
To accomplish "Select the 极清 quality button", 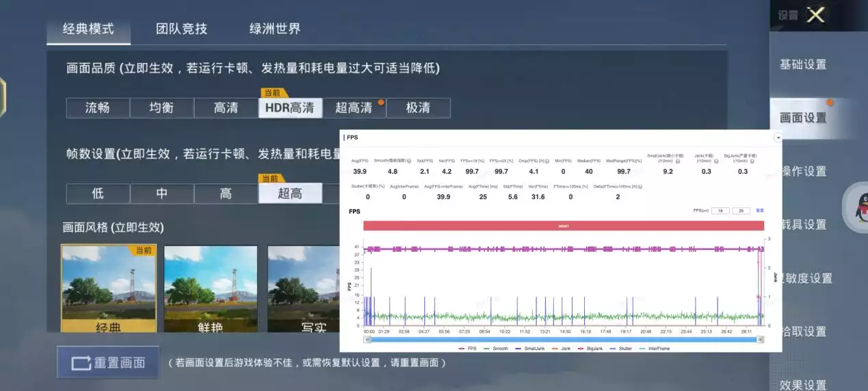I will point(418,108).
